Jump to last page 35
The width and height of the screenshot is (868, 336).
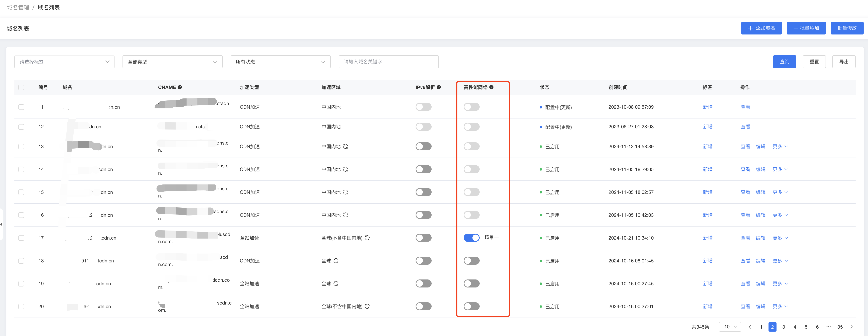[840, 327]
